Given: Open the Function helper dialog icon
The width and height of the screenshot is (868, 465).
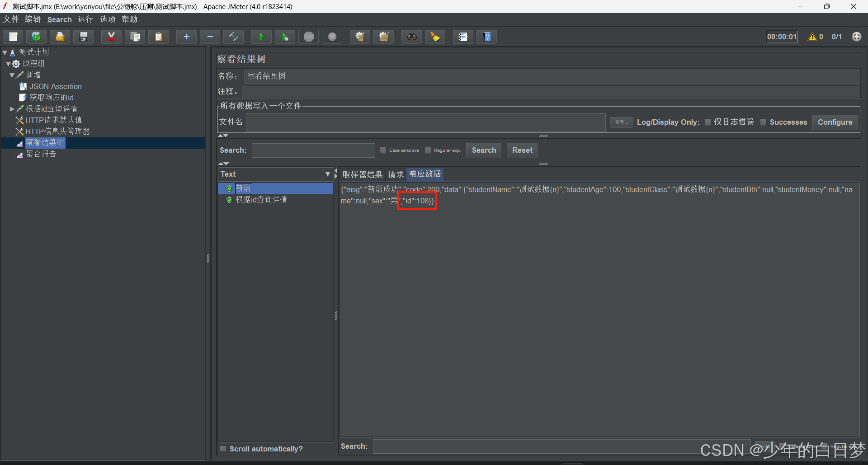Looking at the screenshot, I should 463,37.
